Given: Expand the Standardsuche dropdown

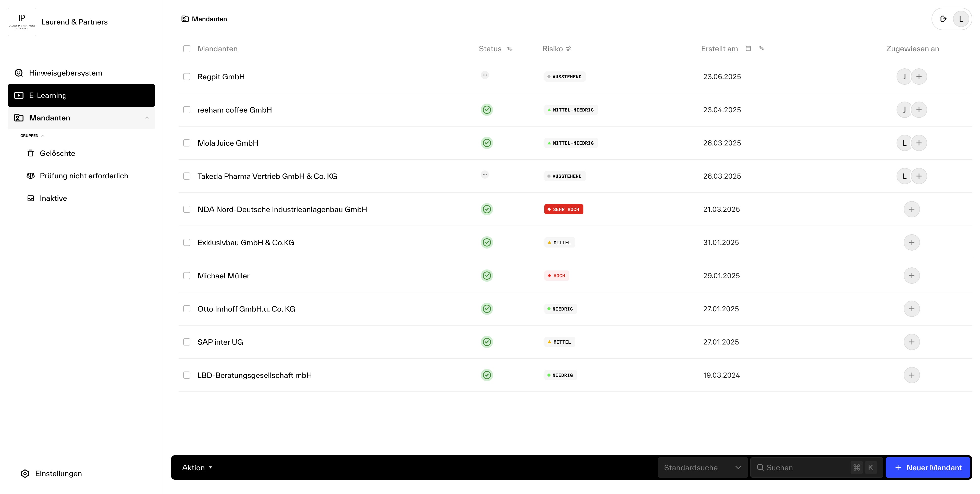Looking at the screenshot, I should click(x=702, y=467).
